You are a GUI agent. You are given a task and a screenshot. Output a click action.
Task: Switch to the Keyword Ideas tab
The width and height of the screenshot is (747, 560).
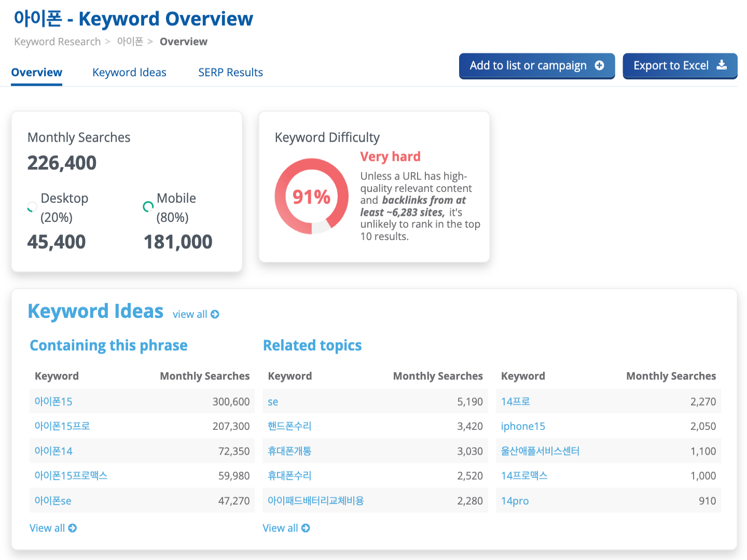pyautogui.click(x=129, y=73)
